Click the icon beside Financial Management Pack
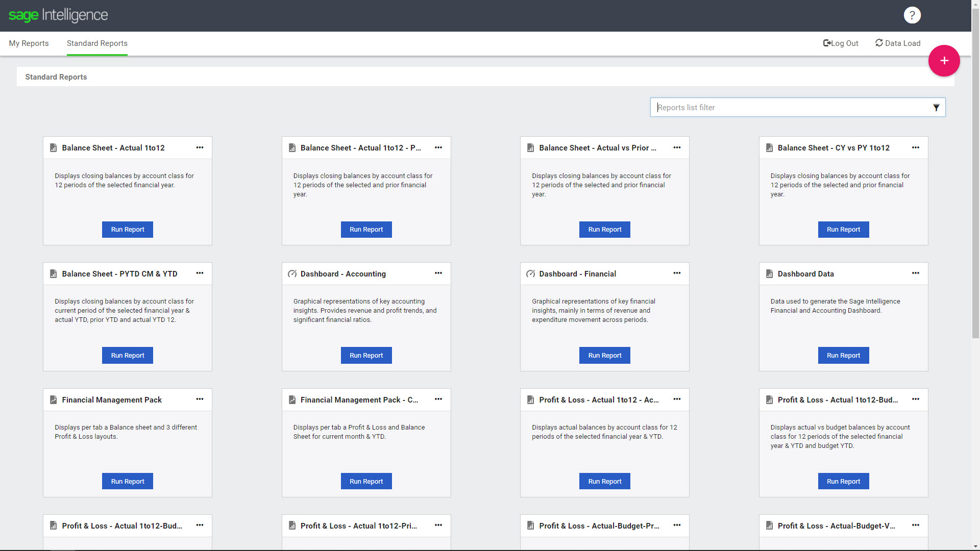This screenshot has width=980, height=551. point(53,400)
